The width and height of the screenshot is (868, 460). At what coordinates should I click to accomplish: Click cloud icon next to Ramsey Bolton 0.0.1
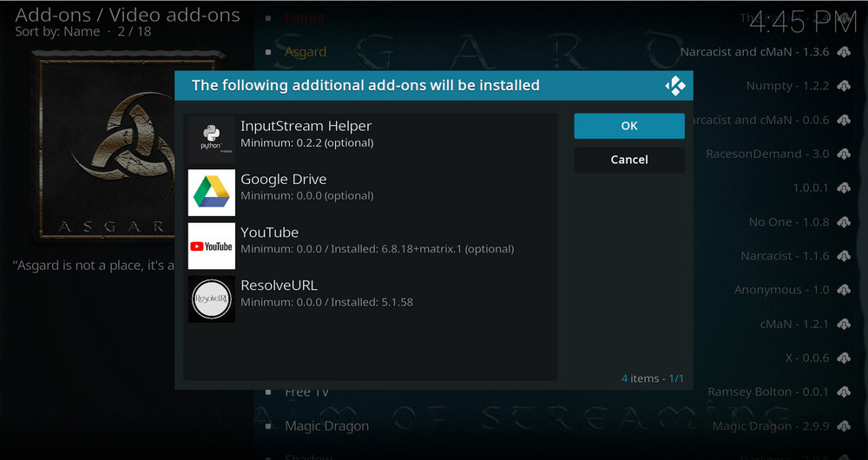pyautogui.click(x=843, y=392)
